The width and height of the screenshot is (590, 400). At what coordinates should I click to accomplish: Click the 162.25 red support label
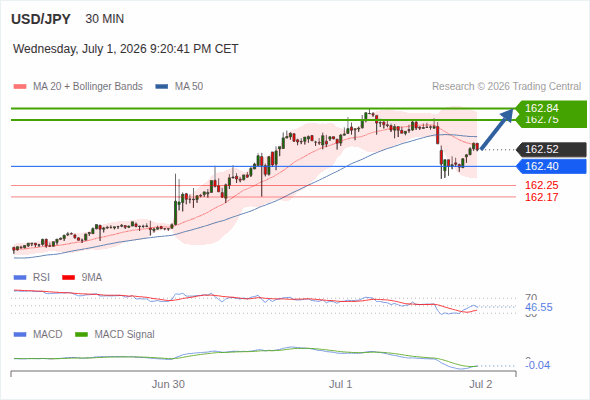coord(541,186)
